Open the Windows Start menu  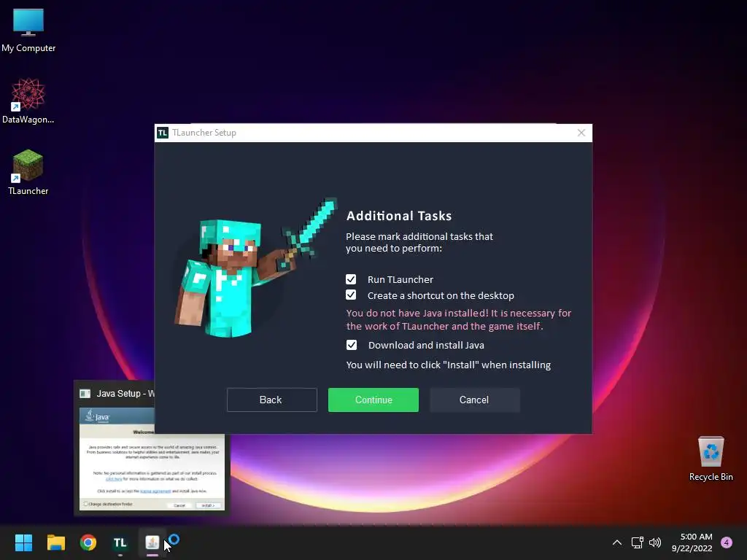(23, 542)
